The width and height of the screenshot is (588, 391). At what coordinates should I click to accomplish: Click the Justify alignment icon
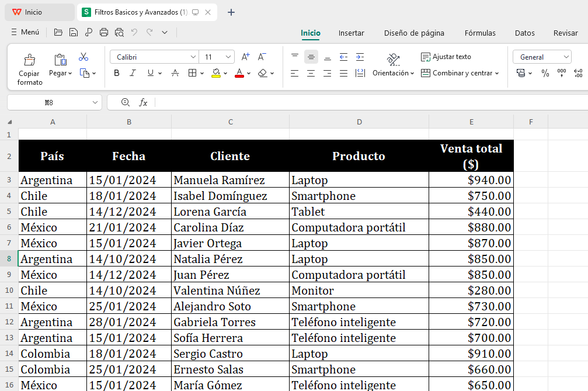(x=343, y=73)
